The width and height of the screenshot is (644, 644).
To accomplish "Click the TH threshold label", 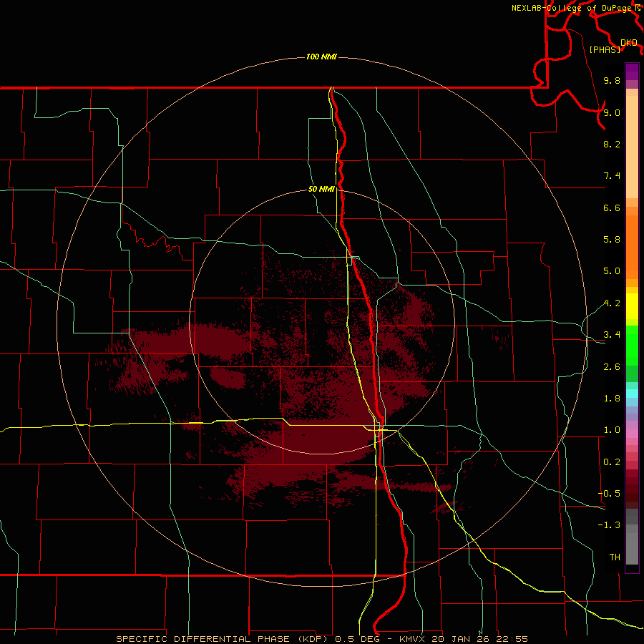I will [615, 557].
